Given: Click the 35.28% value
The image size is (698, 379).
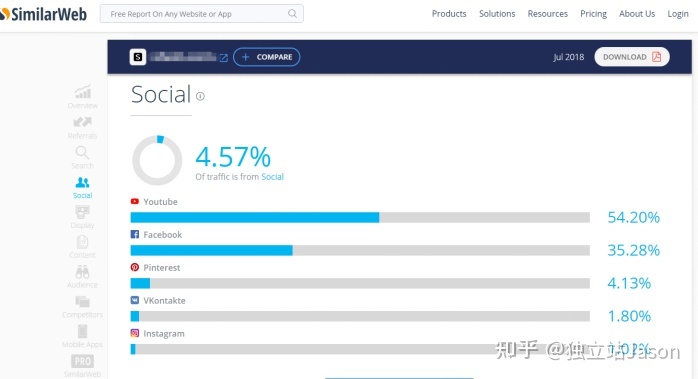Looking at the screenshot, I should tap(633, 250).
